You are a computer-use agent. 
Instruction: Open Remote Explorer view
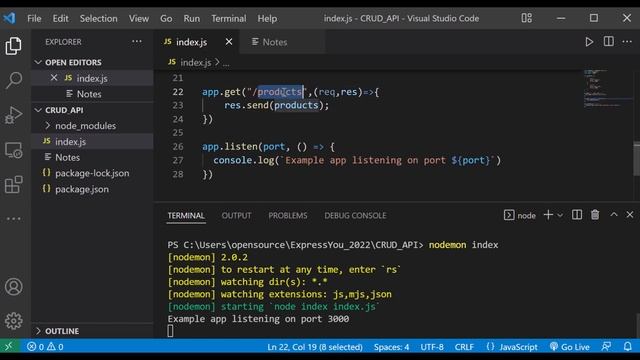tap(13, 150)
